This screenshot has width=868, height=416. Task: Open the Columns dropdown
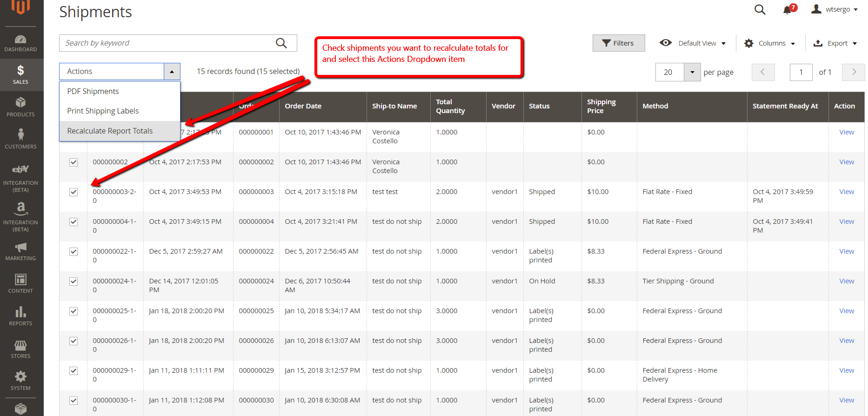tap(769, 43)
